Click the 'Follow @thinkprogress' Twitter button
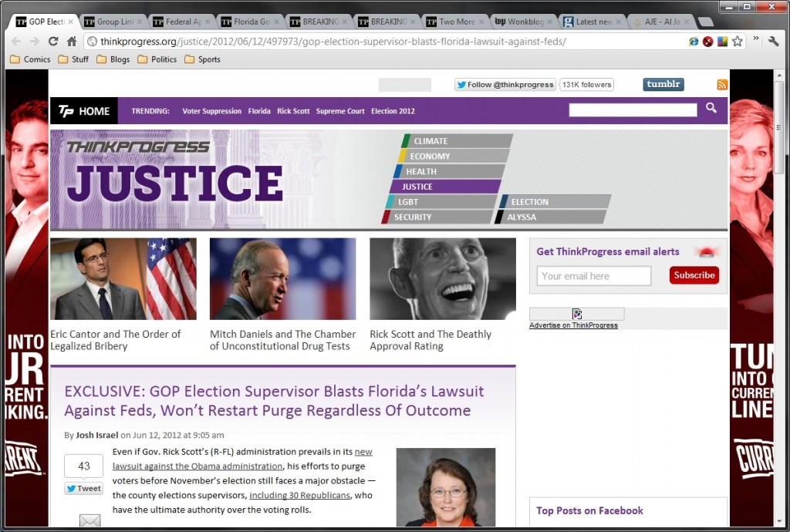 [505, 85]
